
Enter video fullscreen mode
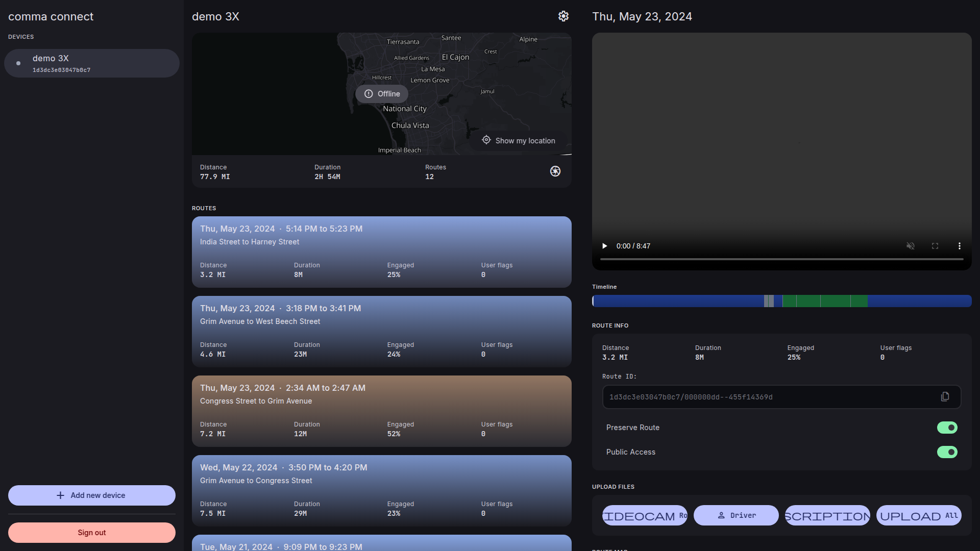[935, 246]
